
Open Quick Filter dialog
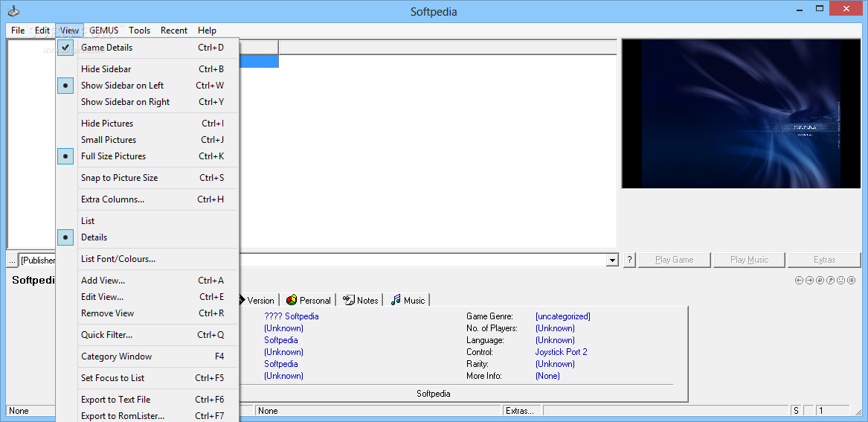click(x=148, y=334)
